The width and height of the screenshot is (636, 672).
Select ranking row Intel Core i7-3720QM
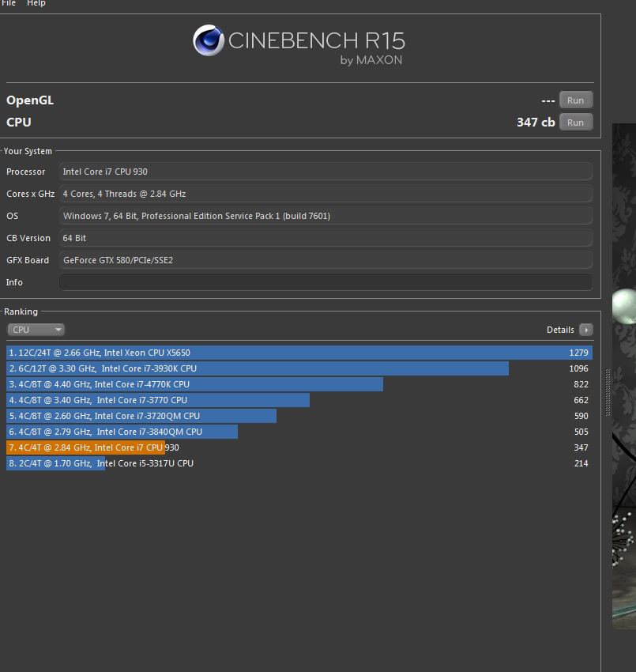[x=299, y=416]
